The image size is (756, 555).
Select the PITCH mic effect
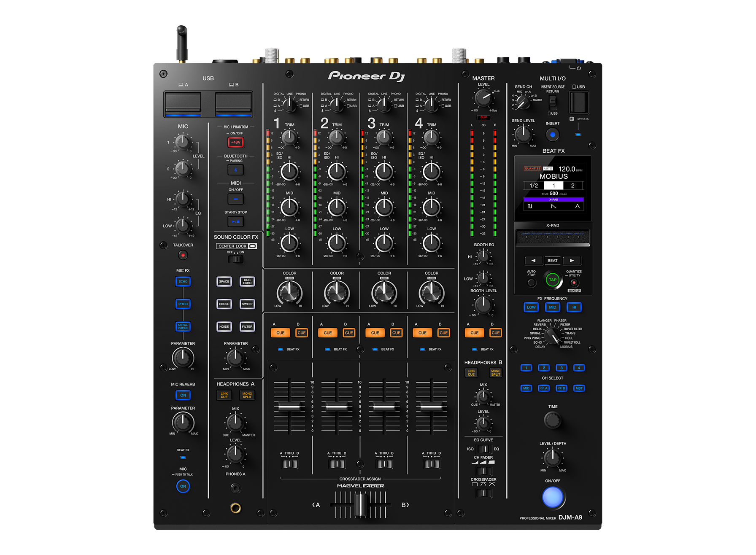tap(183, 304)
